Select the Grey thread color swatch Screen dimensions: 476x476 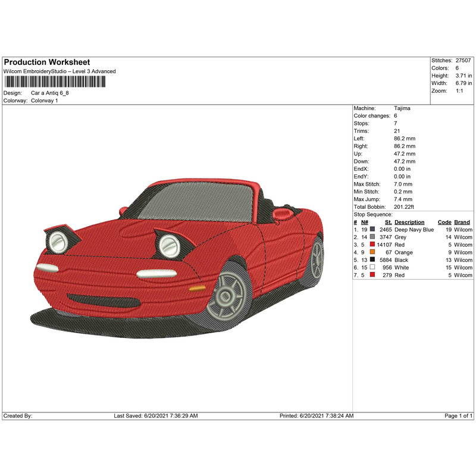372,237
